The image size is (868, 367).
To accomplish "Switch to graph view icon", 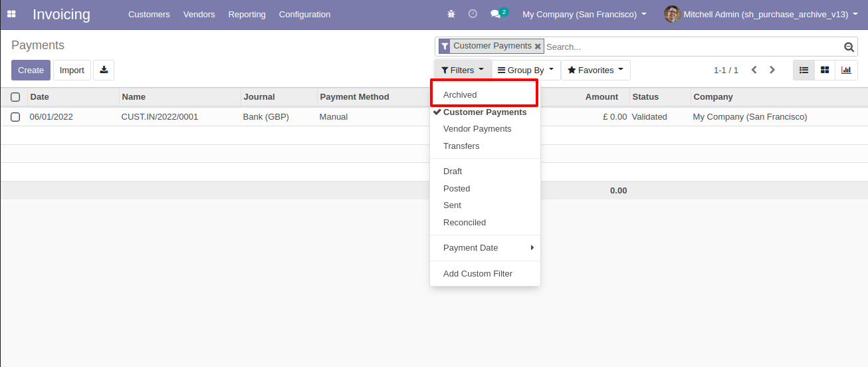I will (x=846, y=70).
